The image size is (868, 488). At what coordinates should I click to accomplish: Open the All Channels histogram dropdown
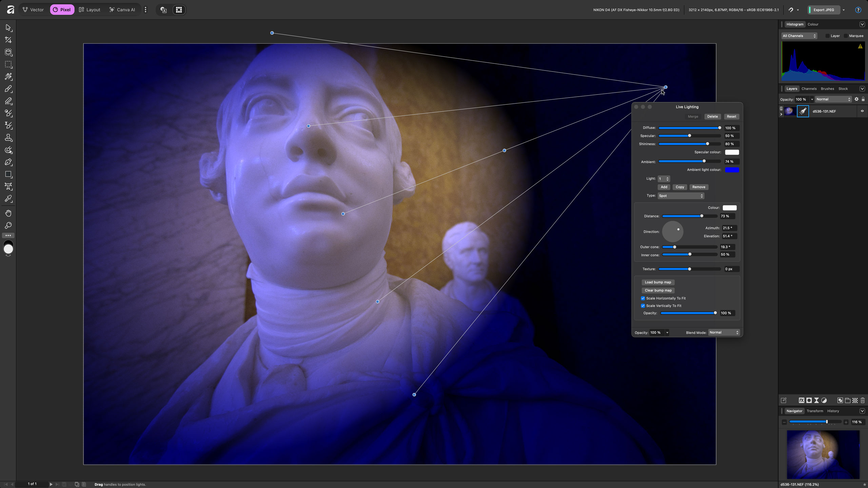click(799, 36)
